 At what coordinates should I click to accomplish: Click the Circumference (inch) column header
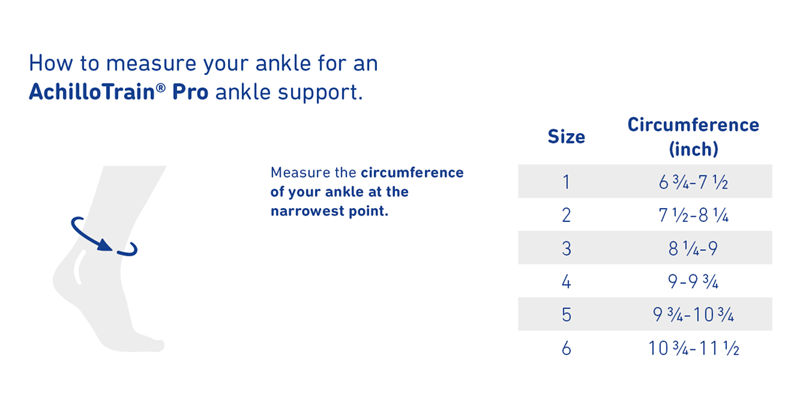point(693,137)
